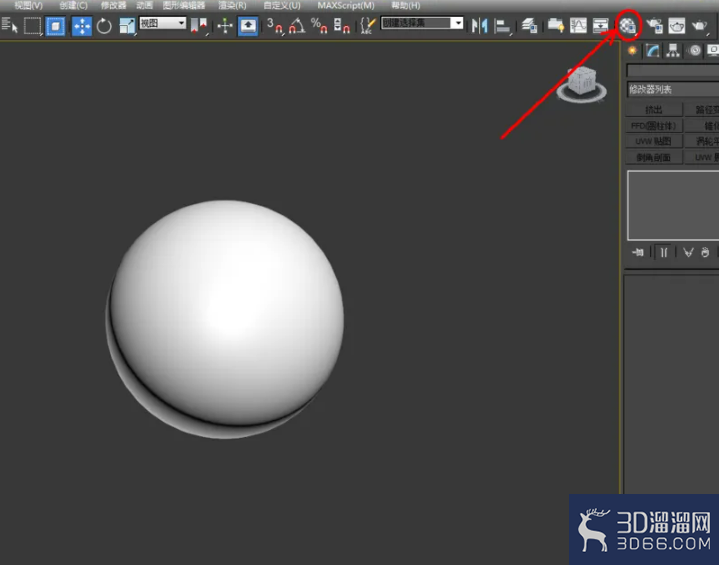Toggle the Percent Snap button
This screenshot has height=565, width=719.
[319, 26]
